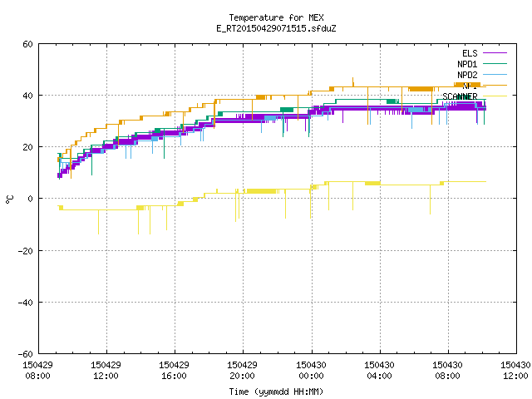This screenshot has height=399, width=532.
Task: Click the 0 y-axis tick label
Action: point(31,199)
